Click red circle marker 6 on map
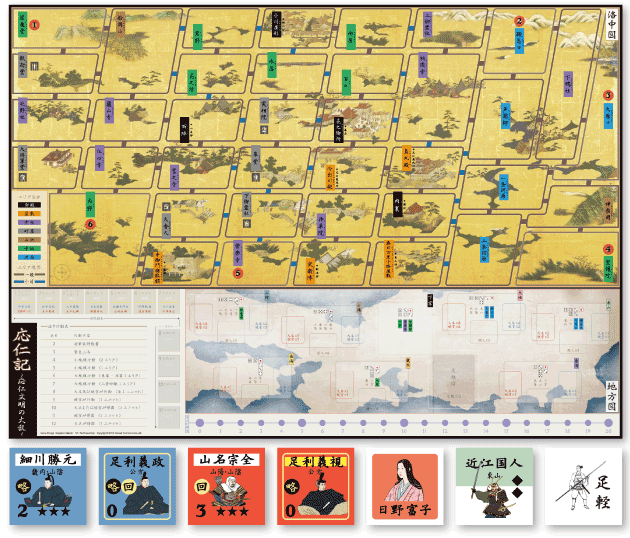Image resolution: width=630 pixels, height=538 pixels. coord(90,224)
